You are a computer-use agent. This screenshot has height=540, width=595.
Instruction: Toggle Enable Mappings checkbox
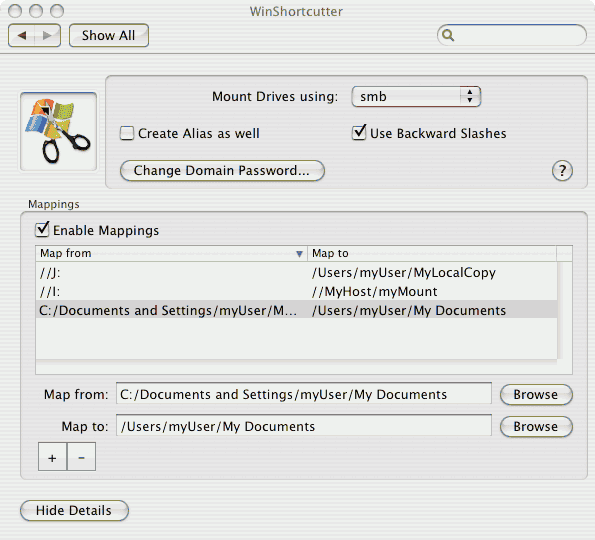[x=42, y=230]
